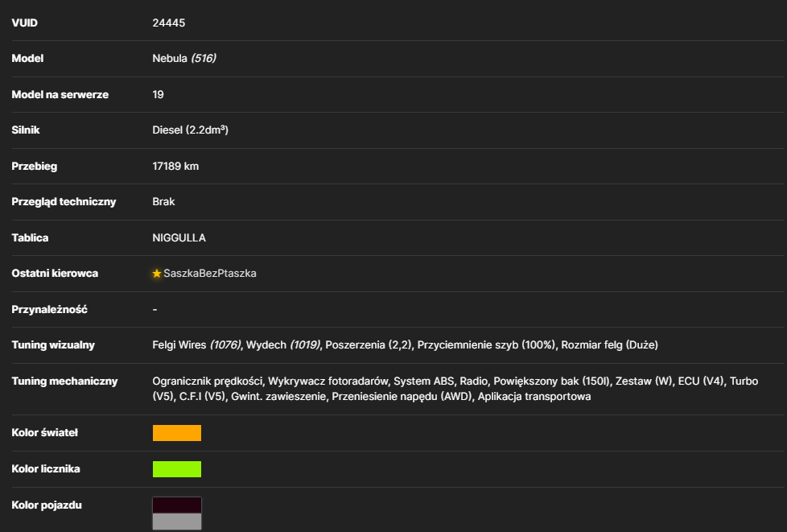Click the VUID value 24445
Screen dimensions: 787x532
[x=169, y=23]
